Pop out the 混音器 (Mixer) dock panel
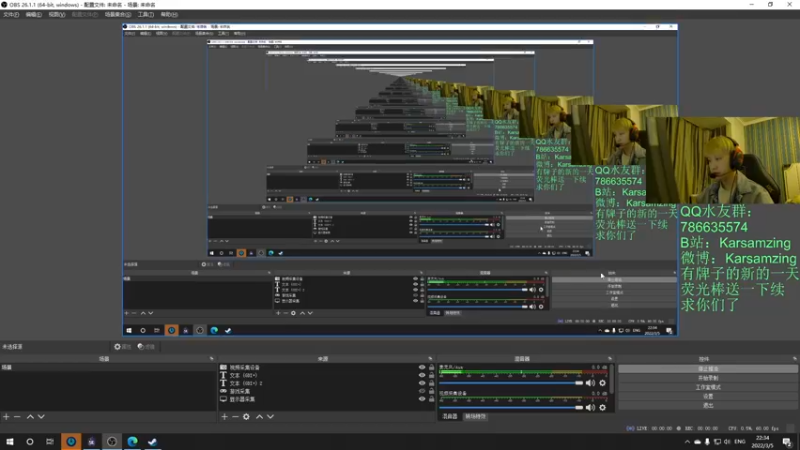 pyautogui.click(x=610, y=359)
